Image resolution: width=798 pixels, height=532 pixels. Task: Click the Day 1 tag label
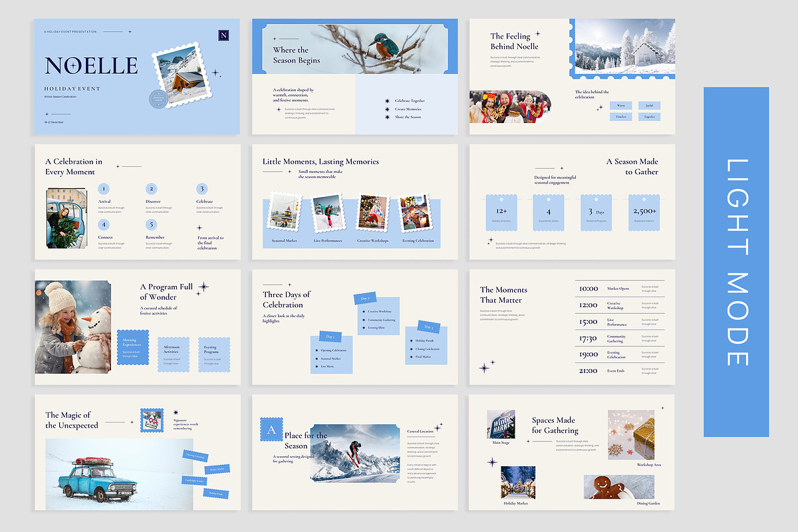(x=329, y=337)
